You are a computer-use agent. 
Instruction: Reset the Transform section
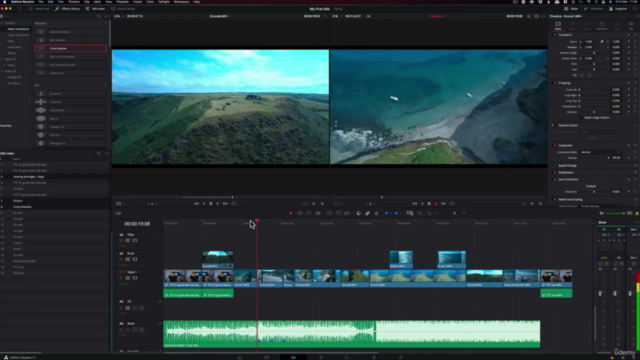point(636,35)
